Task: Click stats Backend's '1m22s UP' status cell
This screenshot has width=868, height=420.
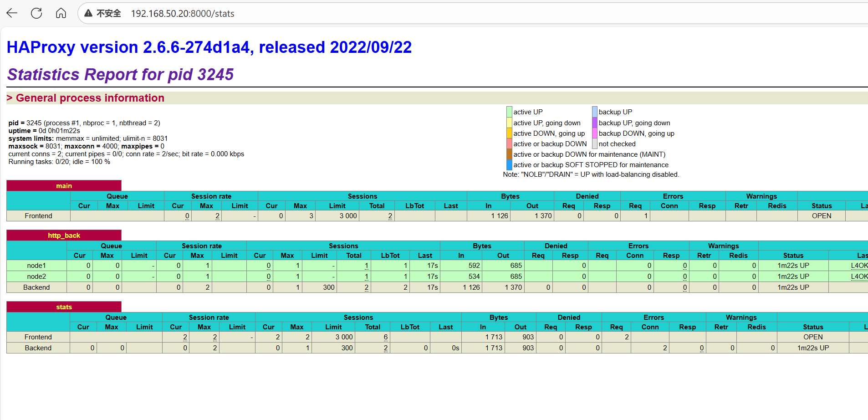Action: tap(813, 348)
